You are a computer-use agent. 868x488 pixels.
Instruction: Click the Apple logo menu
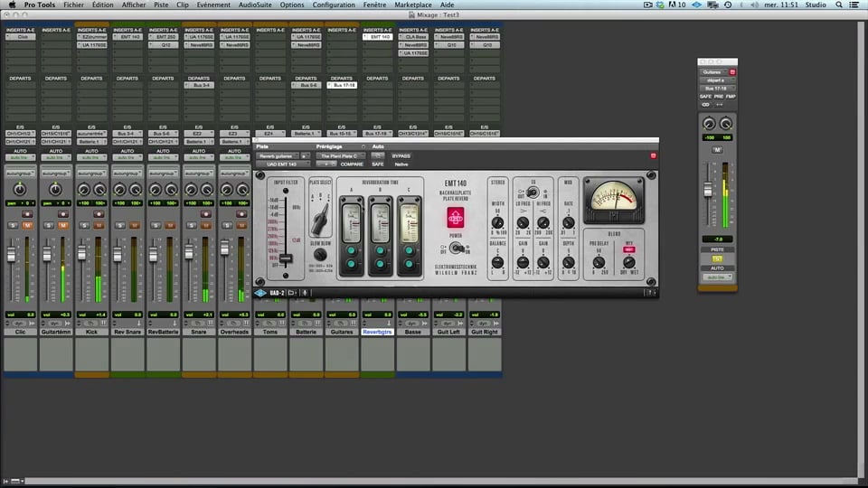click(12, 5)
